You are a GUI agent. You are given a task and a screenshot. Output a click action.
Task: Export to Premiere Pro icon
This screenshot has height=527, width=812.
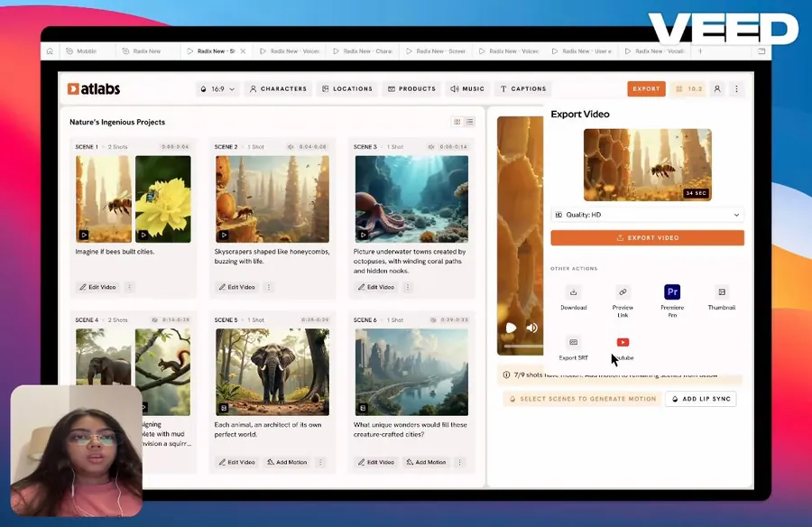pos(672,291)
